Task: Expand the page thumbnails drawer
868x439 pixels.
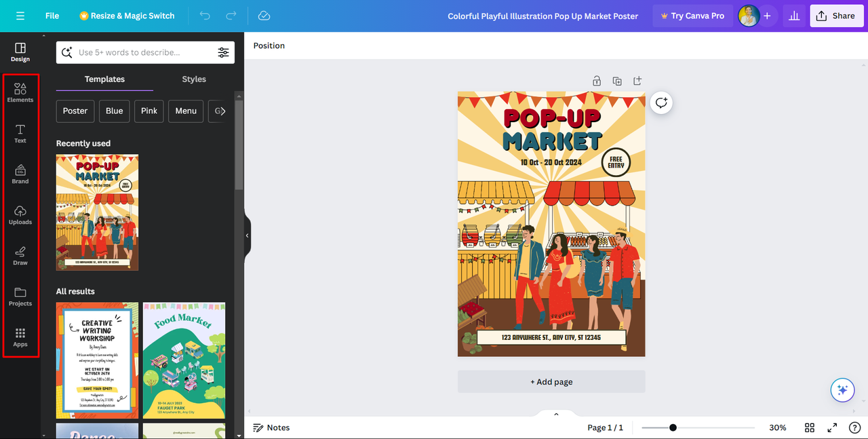Action: coord(556,414)
